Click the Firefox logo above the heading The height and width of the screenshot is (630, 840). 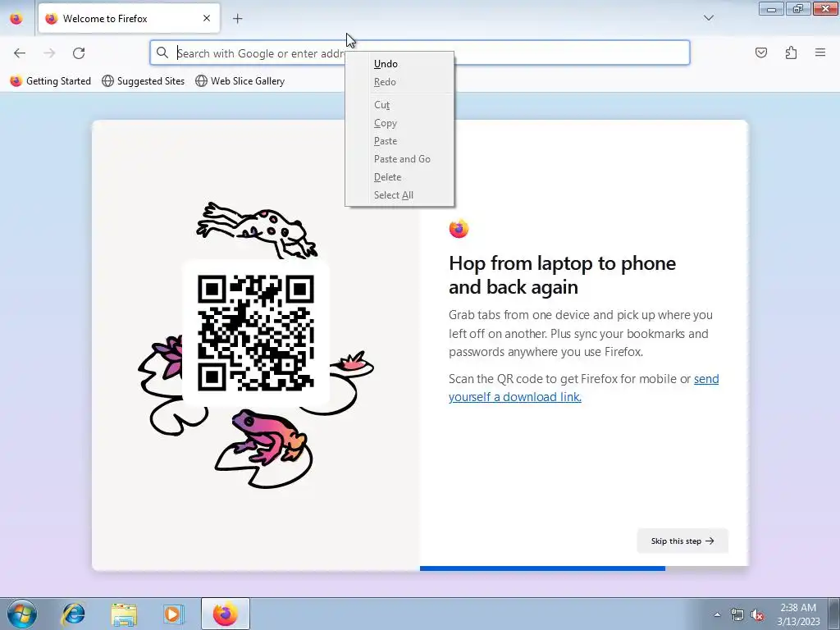[459, 229]
